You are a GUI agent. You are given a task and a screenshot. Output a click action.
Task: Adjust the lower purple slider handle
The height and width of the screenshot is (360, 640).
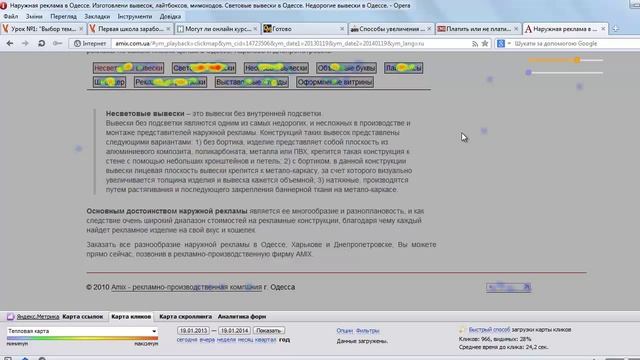pos(529,72)
